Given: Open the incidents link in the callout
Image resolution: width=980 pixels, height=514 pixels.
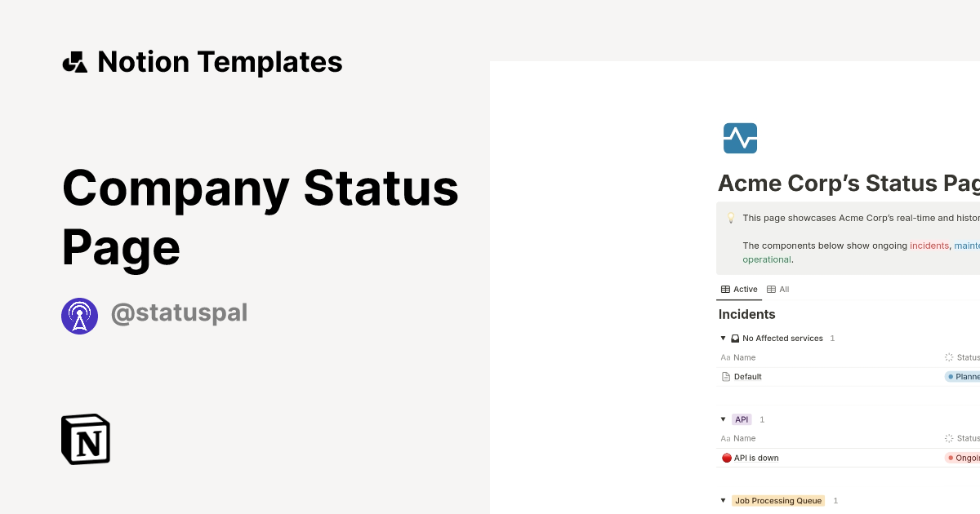Looking at the screenshot, I should coord(929,245).
